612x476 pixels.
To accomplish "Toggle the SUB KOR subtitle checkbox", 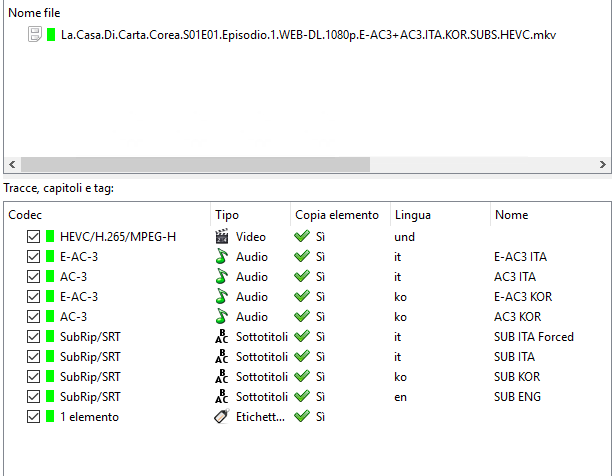I will point(34,377).
